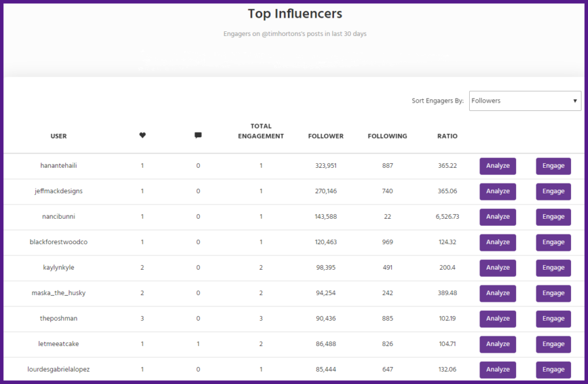Click the dropdown arrow on the Followers selector

[x=574, y=101]
